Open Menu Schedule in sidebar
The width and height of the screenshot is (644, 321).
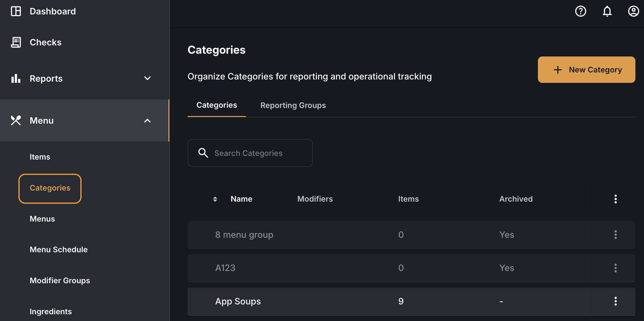59,249
